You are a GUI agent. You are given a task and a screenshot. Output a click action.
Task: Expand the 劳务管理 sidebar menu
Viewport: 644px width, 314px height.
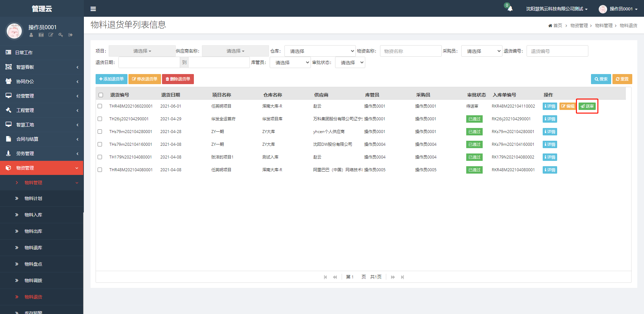(42, 153)
